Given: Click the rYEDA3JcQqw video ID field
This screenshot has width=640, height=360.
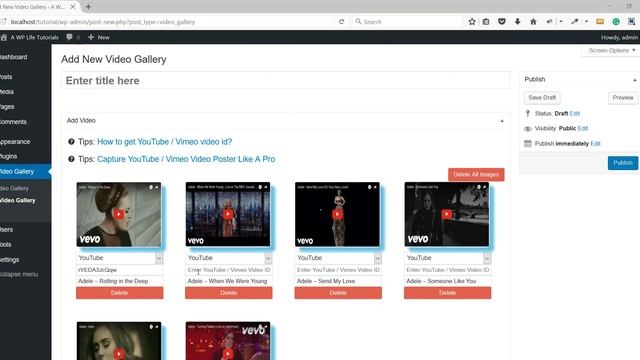Looking at the screenshot, I should tap(119, 270).
